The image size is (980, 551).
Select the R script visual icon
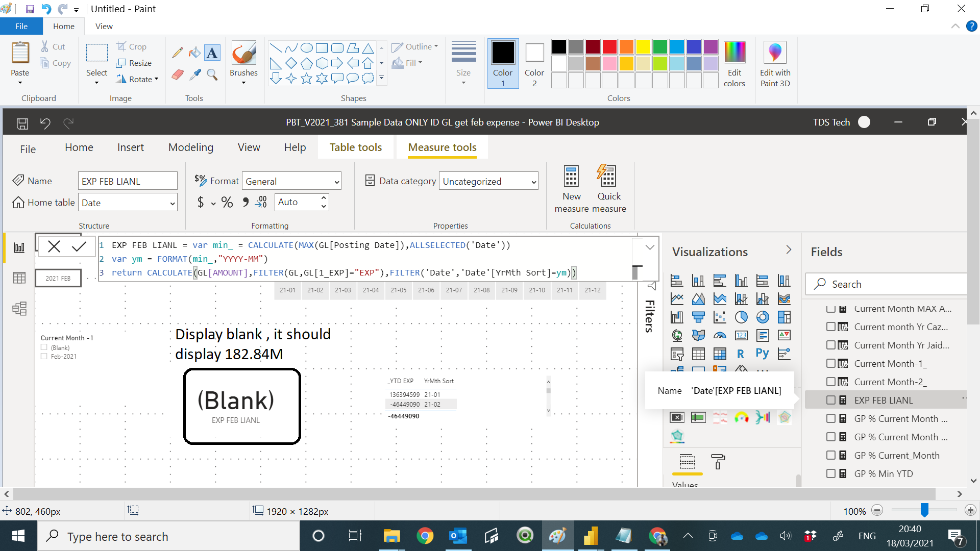coord(741,354)
